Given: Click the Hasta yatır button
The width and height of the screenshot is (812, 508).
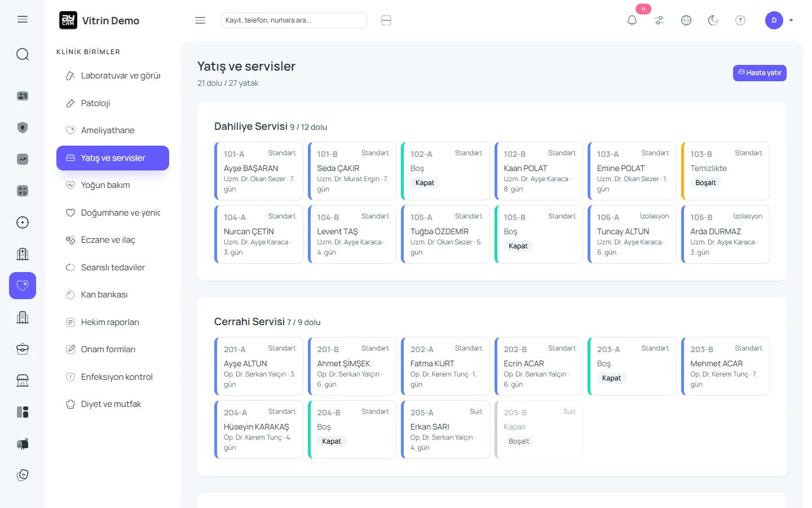Looking at the screenshot, I should 760,73.
